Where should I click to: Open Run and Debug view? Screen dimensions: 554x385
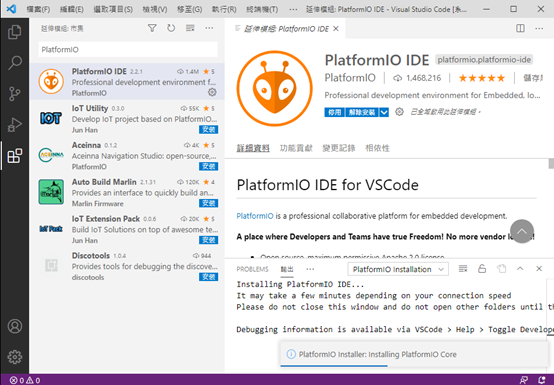(14, 125)
